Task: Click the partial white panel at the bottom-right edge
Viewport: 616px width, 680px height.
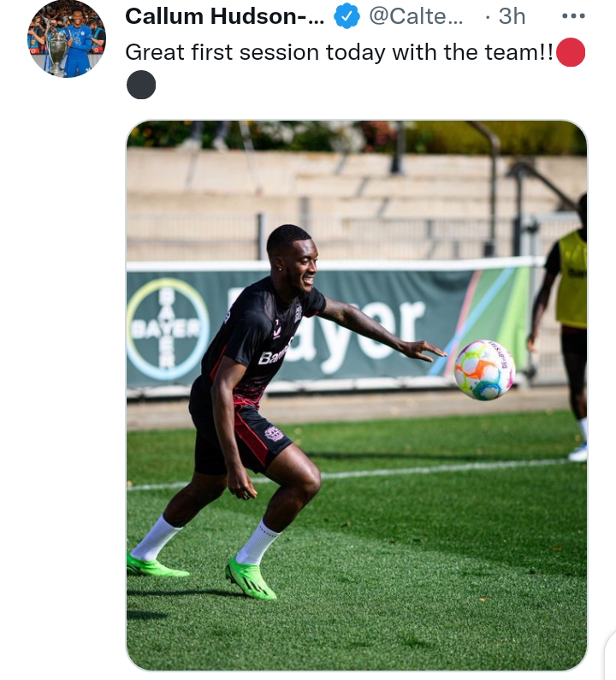Action: click(x=610, y=656)
